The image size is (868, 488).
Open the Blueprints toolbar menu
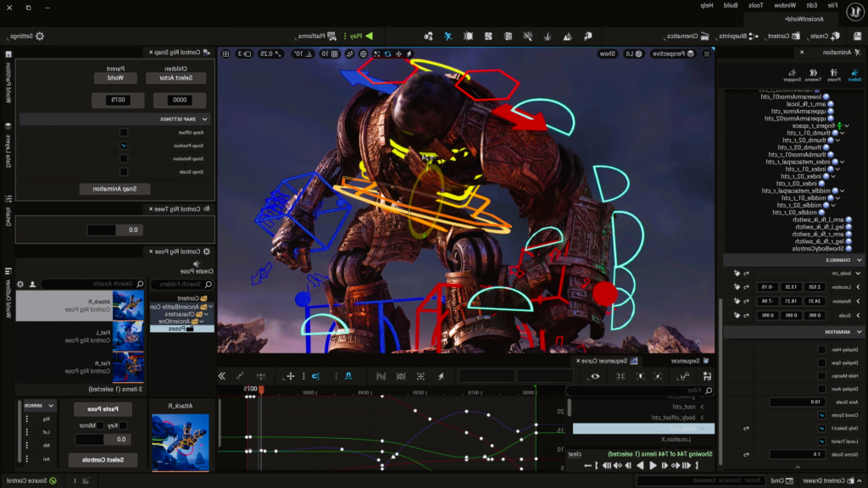(738, 36)
